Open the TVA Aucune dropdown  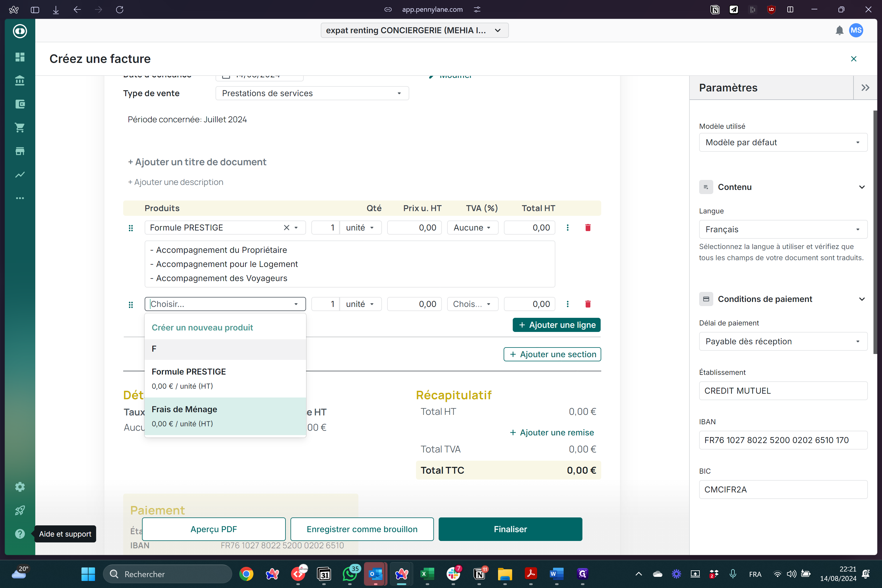click(x=472, y=228)
